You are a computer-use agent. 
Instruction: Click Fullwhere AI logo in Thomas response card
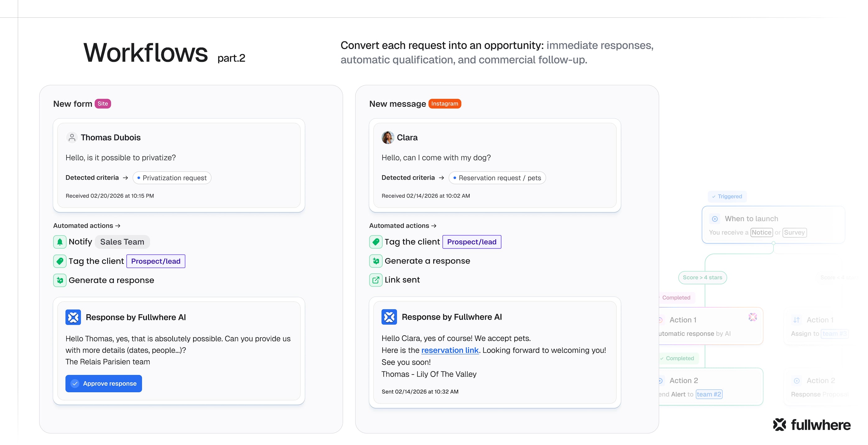click(x=73, y=317)
